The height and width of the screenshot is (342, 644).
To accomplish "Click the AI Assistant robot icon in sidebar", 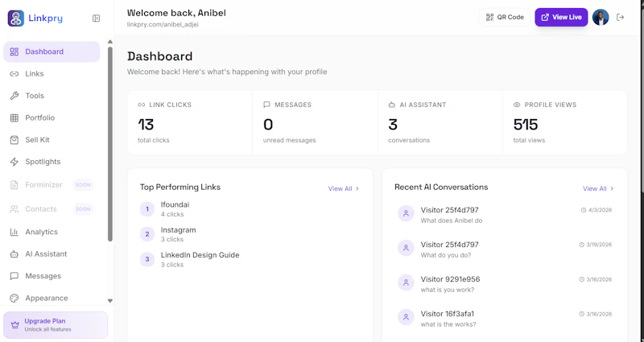I will tap(14, 254).
